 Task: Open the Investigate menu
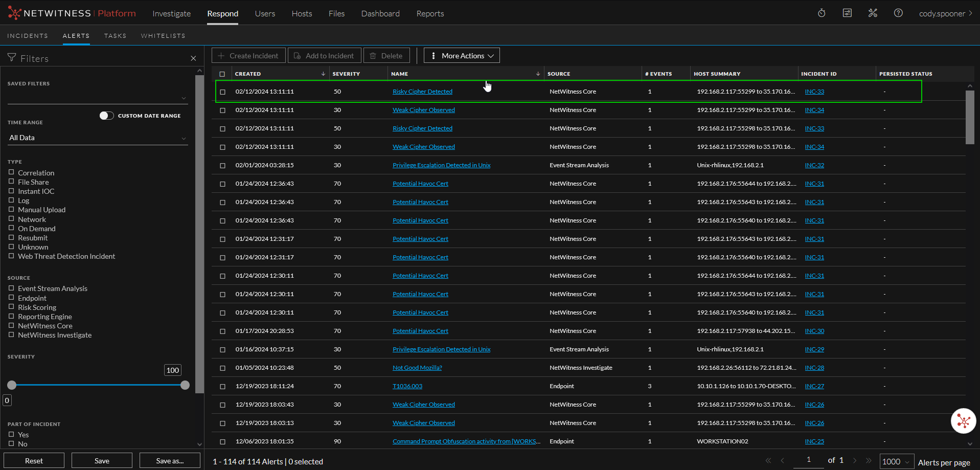[x=171, y=14]
